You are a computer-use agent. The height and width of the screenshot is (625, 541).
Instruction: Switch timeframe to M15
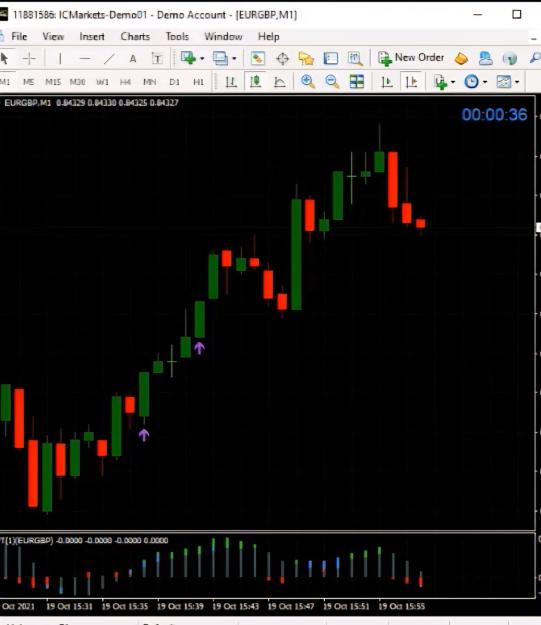53,82
